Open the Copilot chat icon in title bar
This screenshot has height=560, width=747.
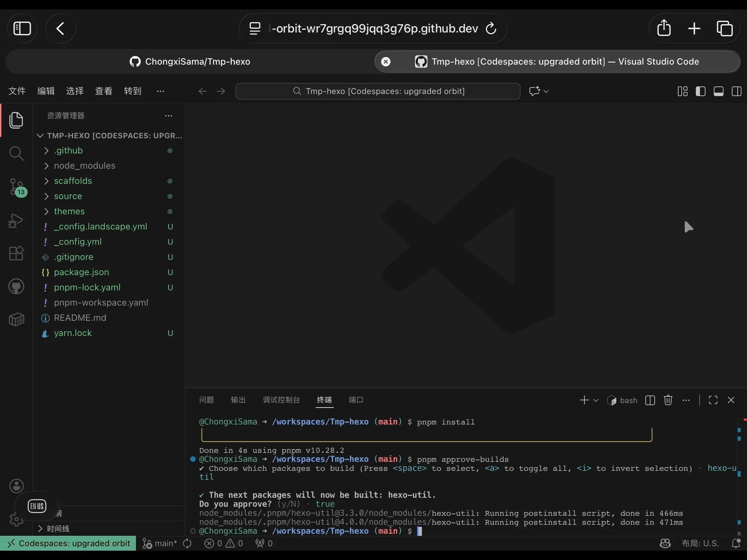tap(535, 91)
